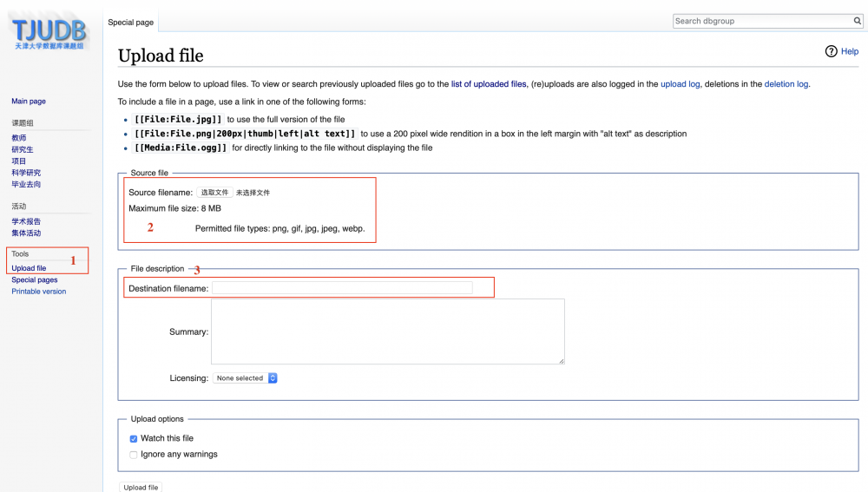Open the 科学研究 sidebar link
Image resolution: width=868 pixels, height=492 pixels.
[x=26, y=173]
